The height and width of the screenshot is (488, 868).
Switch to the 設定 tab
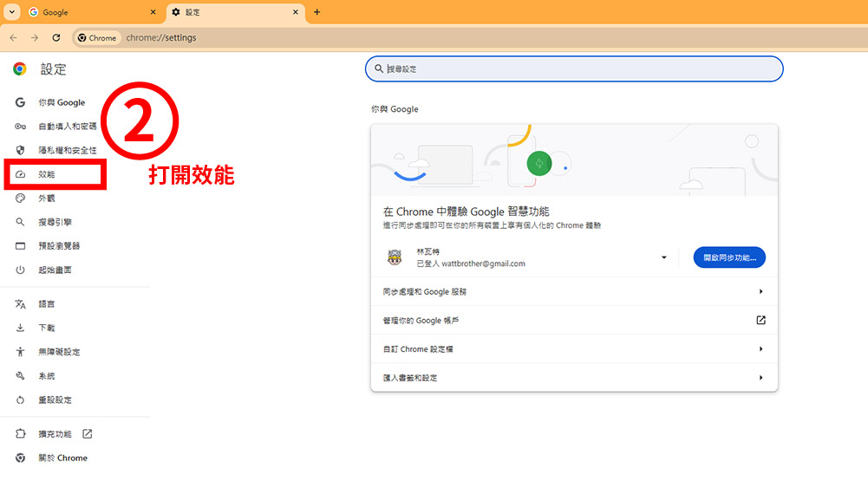(235, 11)
